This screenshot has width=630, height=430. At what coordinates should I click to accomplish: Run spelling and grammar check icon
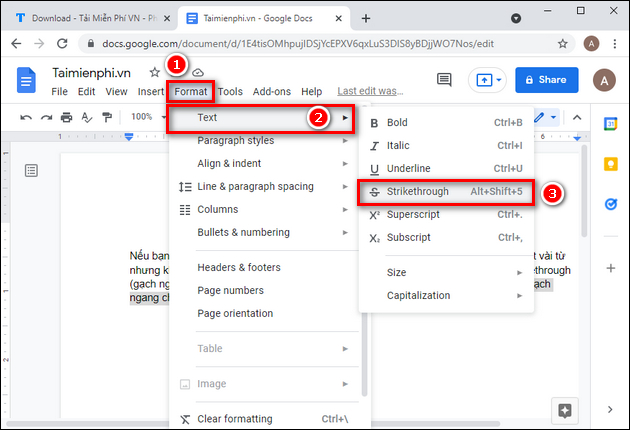[86, 117]
